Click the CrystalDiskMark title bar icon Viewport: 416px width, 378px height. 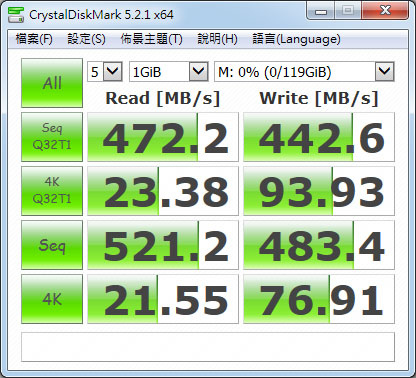tap(16, 15)
